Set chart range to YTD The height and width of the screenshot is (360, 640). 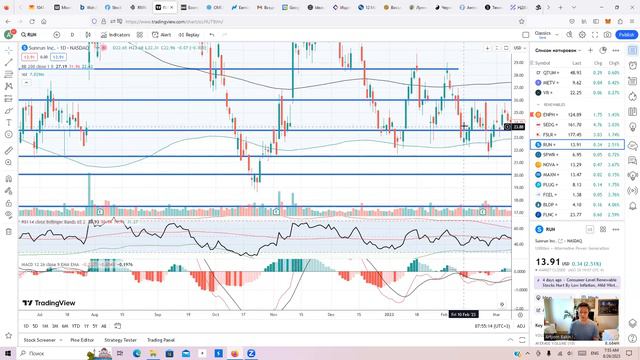tap(76, 326)
